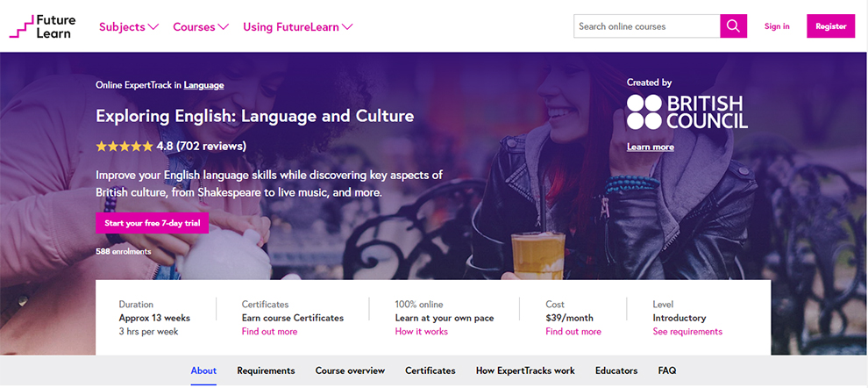The width and height of the screenshot is (868, 388).
Task: Switch to the Requirements tab
Action: [266, 370]
